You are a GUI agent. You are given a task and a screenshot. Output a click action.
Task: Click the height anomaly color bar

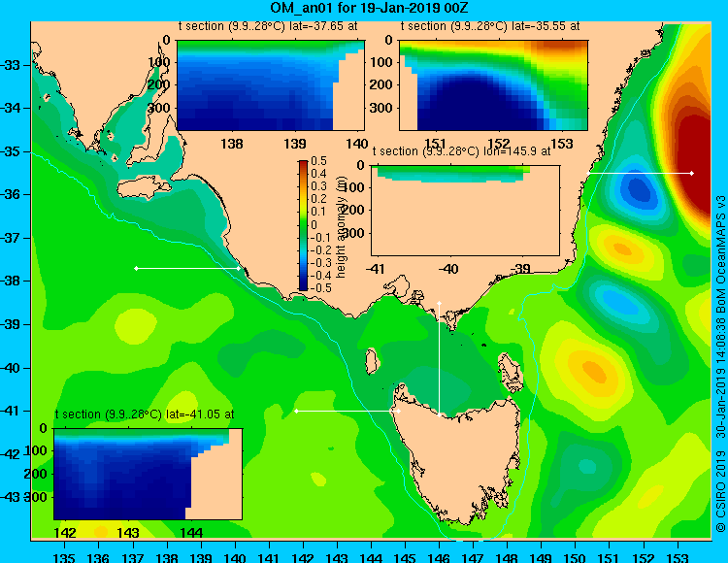coord(303,225)
